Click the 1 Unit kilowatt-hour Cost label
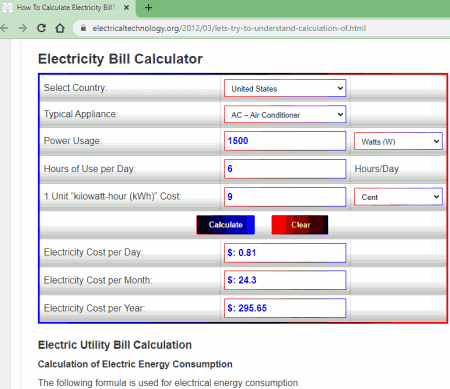The image size is (450, 389). coord(113,196)
